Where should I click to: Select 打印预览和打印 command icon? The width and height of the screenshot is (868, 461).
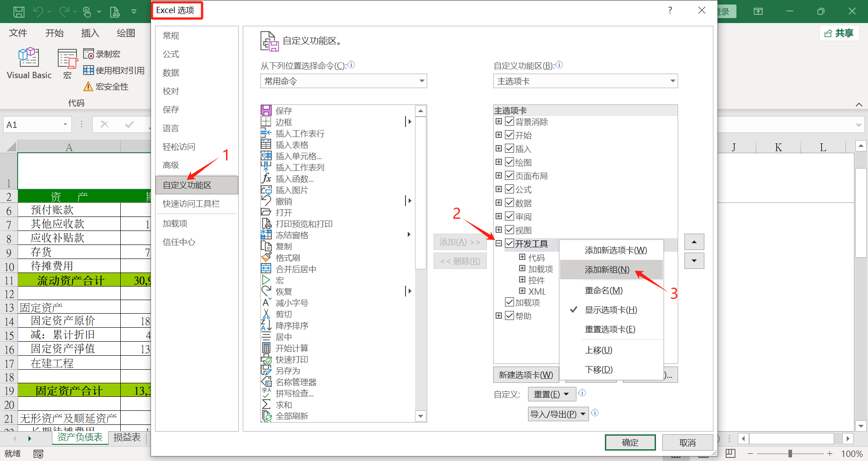click(266, 223)
